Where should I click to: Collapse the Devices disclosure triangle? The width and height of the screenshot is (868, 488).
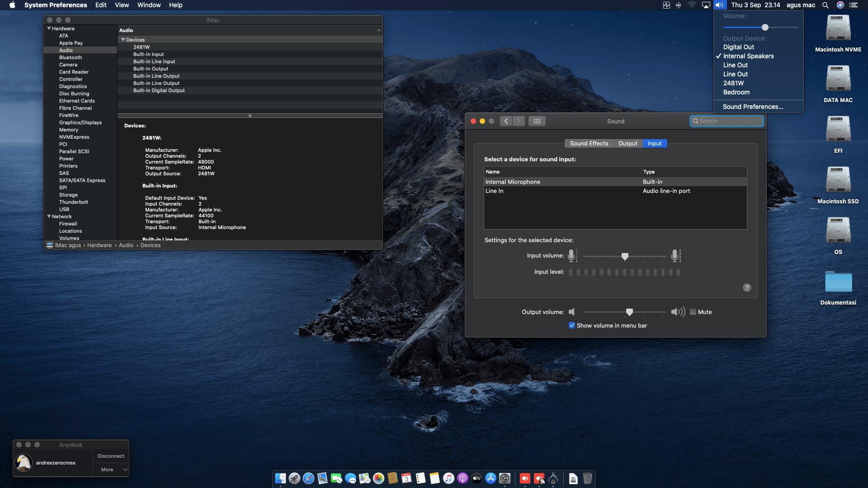click(123, 40)
